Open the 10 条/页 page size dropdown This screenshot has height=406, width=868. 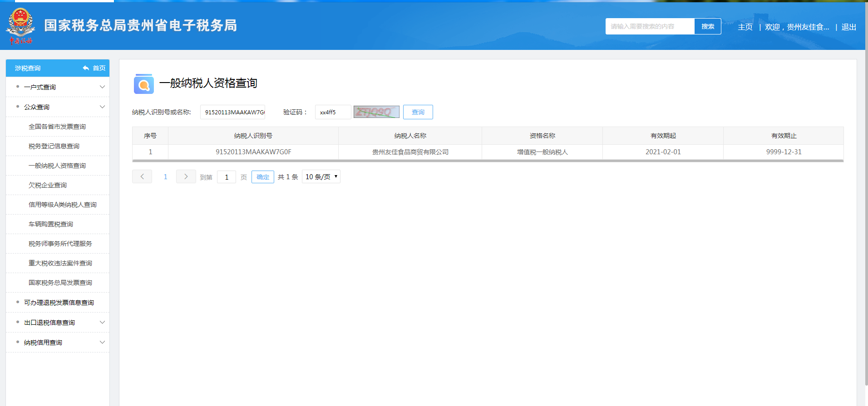pos(321,177)
